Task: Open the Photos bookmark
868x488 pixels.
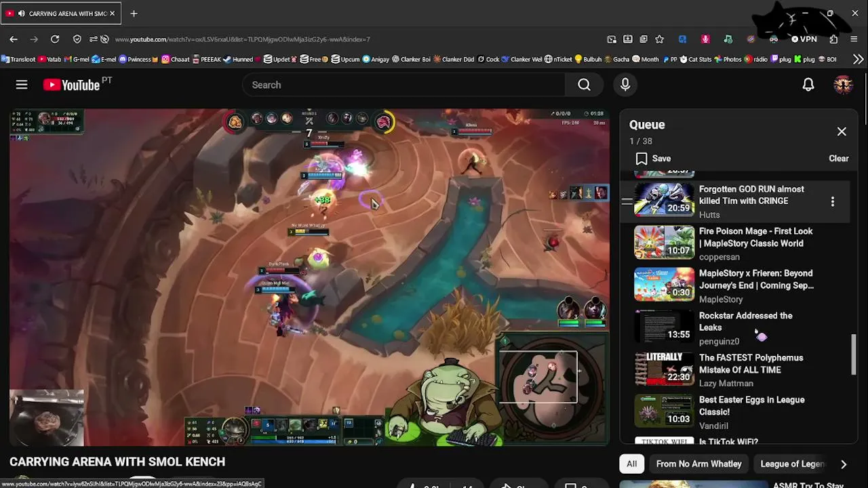Action: tap(728, 60)
